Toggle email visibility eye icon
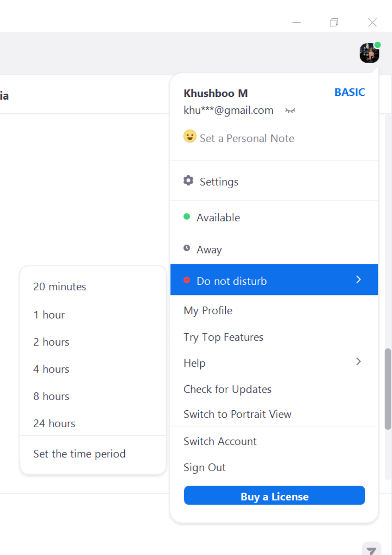The image size is (392, 555). [x=290, y=111]
